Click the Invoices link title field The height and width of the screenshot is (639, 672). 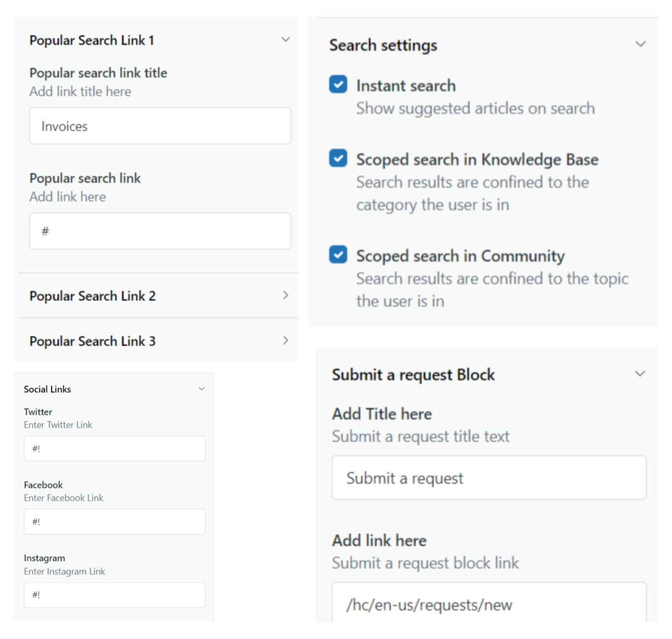[160, 126]
